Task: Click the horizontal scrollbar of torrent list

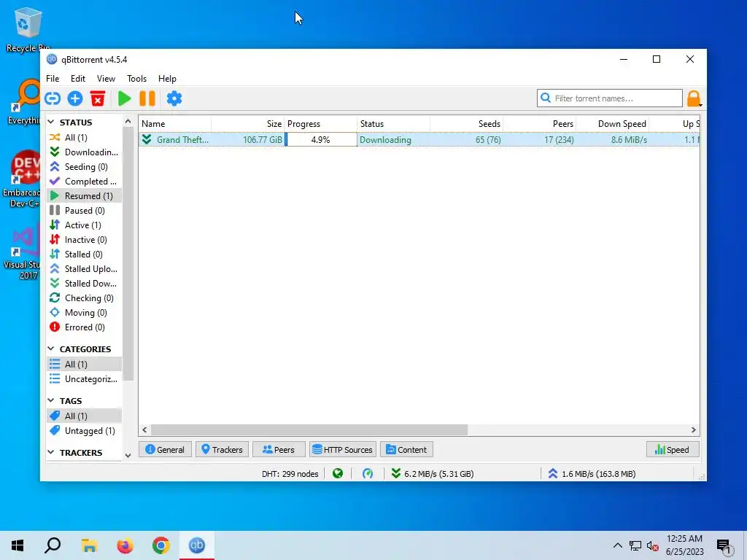Action: [x=309, y=430]
